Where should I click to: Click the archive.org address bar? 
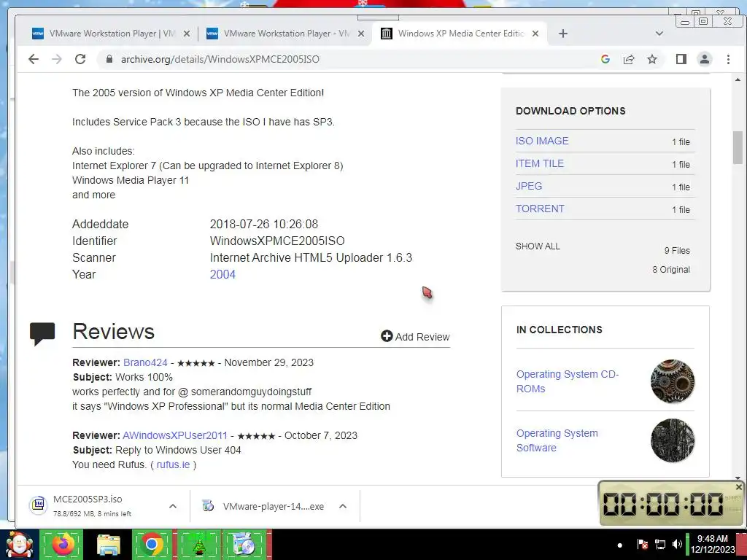pos(352,59)
